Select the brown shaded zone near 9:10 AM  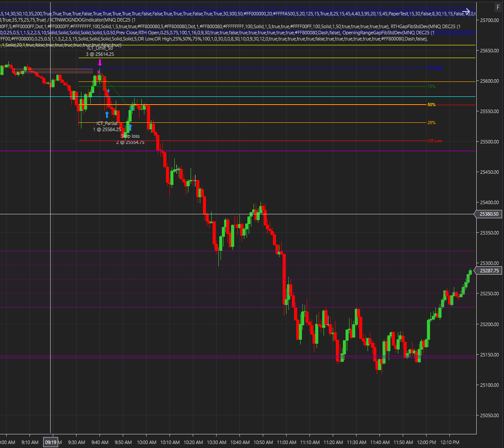(x=53, y=71)
